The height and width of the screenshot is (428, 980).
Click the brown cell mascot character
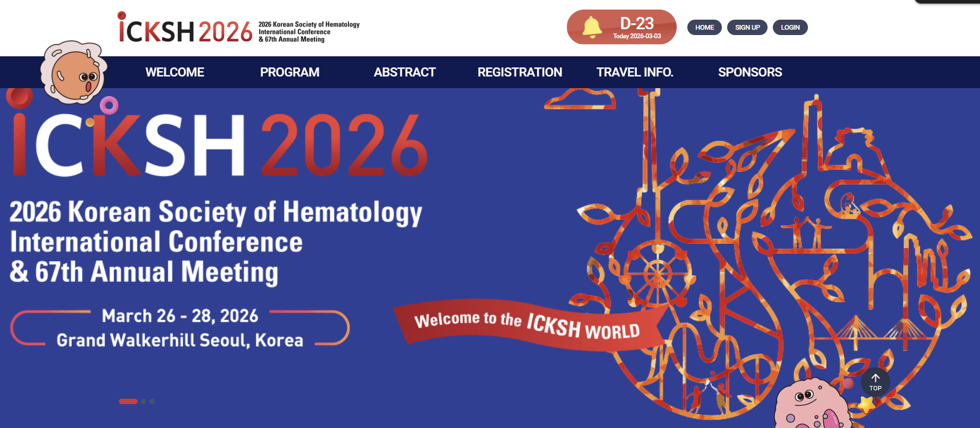pos(74,74)
